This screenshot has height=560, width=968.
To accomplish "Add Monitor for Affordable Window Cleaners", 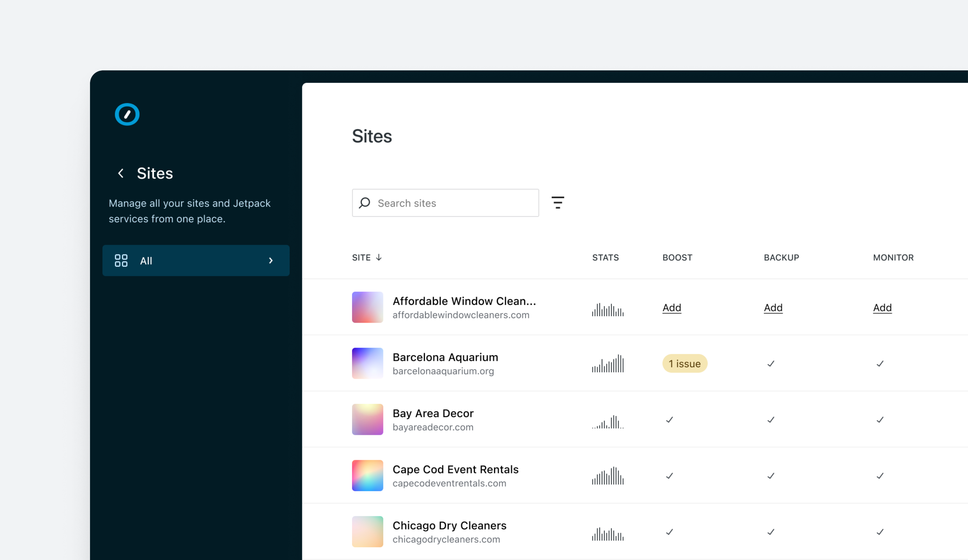I will point(882,308).
